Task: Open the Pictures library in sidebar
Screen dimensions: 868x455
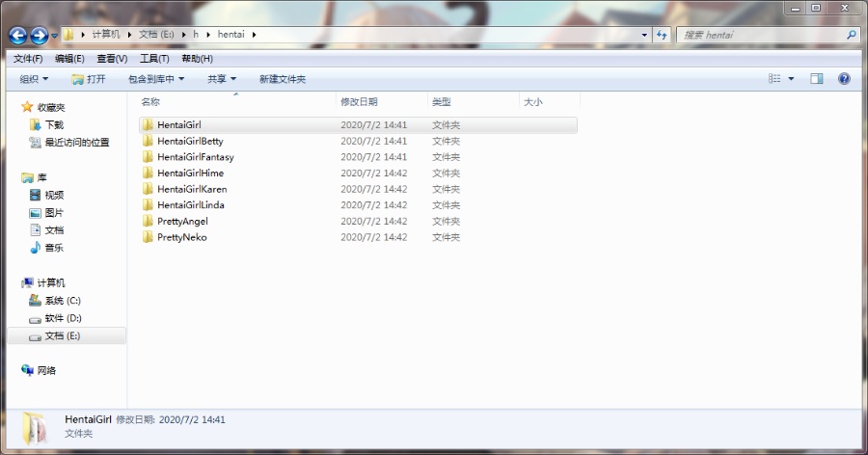Action: pyautogui.click(x=36, y=213)
